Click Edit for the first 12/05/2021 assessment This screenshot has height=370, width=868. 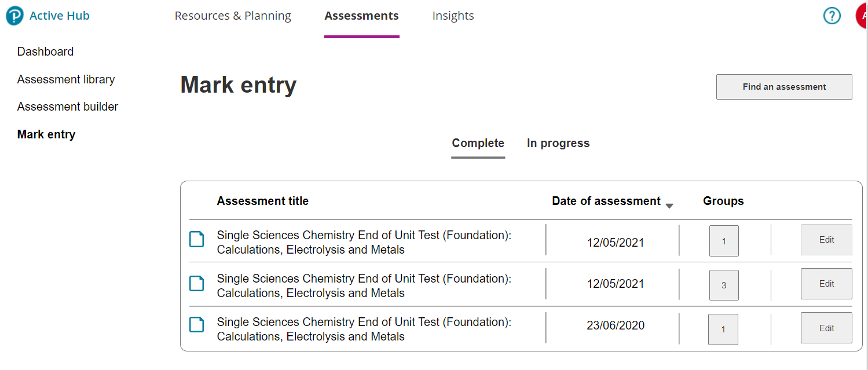826,240
